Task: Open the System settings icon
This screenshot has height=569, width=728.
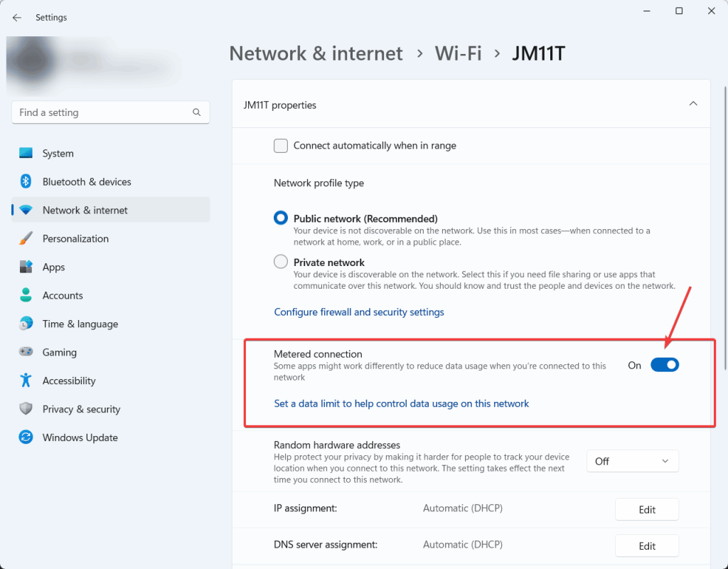Action: [26, 153]
